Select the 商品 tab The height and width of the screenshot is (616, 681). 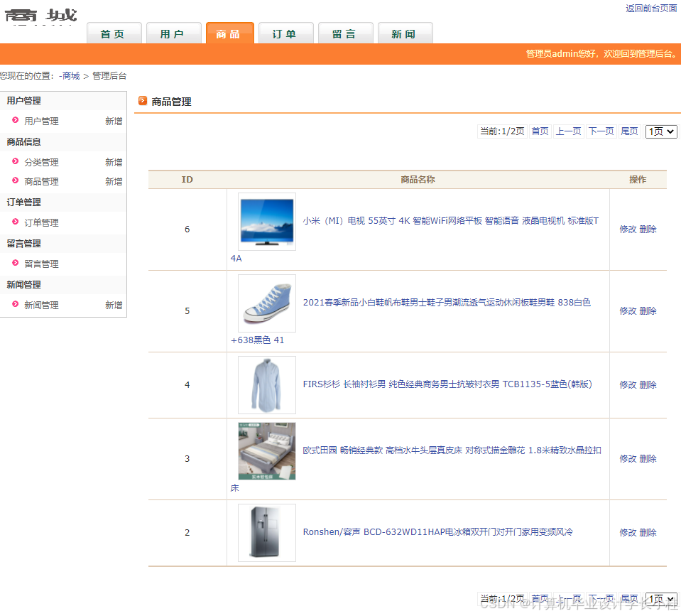click(230, 33)
